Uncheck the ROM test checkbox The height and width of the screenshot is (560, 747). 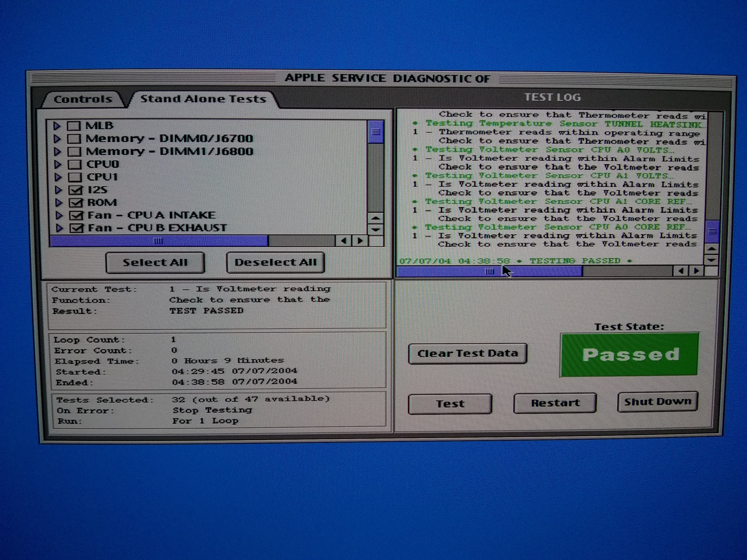[x=76, y=202]
